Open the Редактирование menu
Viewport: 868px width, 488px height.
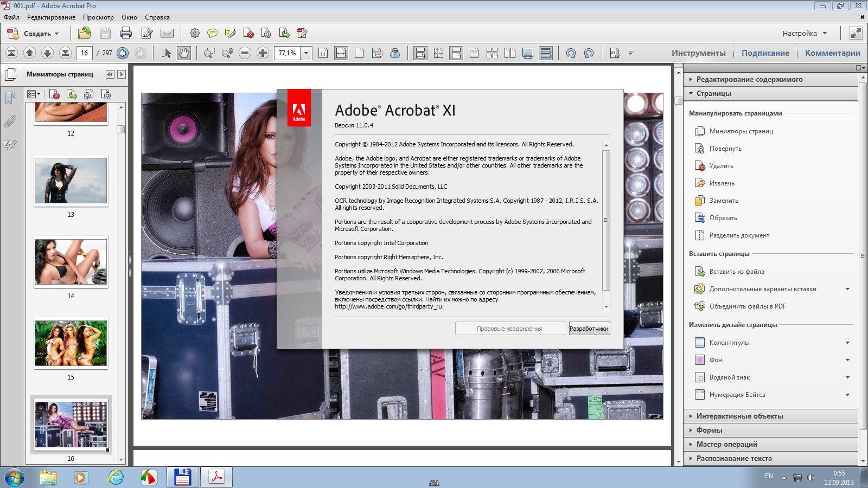click(x=51, y=17)
